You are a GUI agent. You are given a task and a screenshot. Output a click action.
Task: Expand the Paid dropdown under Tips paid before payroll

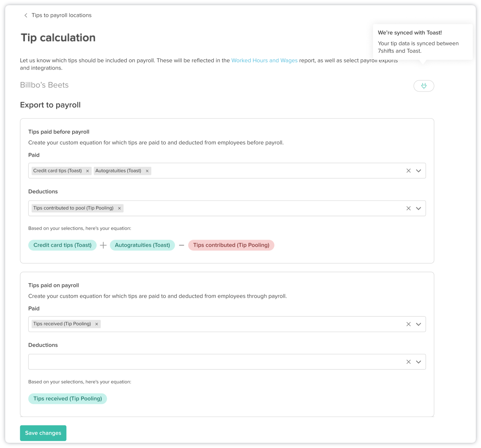coord(419,170)
